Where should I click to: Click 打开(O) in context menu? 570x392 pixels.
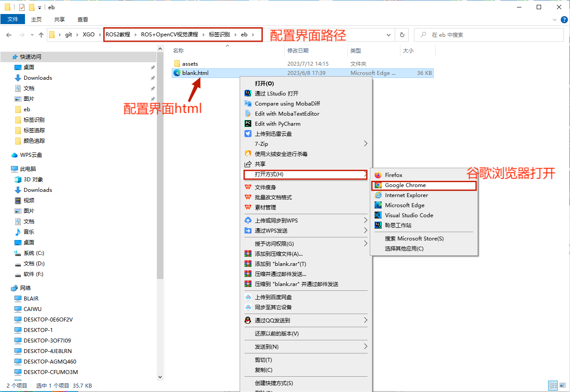click(306, 84)
